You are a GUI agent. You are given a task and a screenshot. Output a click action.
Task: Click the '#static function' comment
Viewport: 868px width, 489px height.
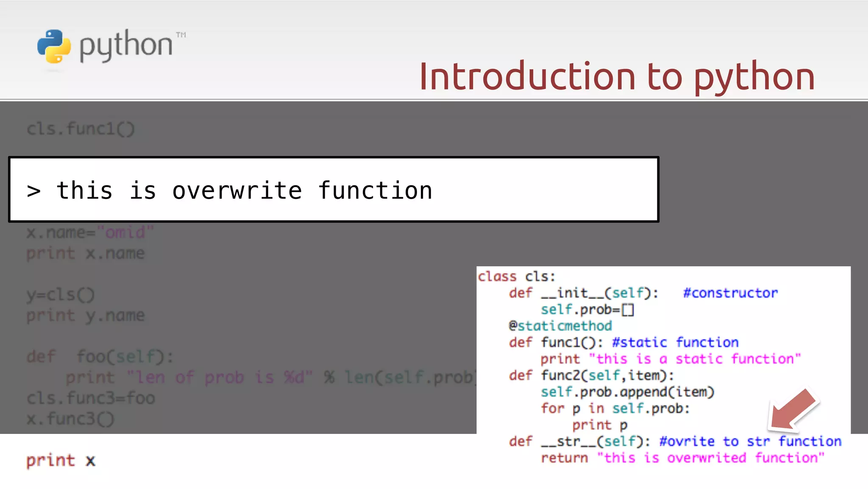tap(676, 342)
